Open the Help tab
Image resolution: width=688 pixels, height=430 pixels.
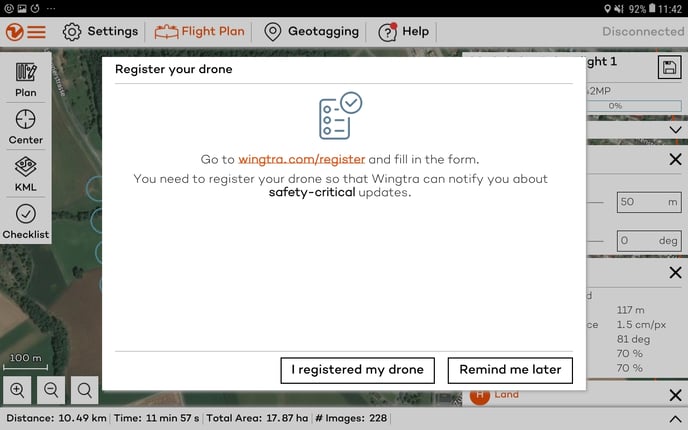(404, 32)
